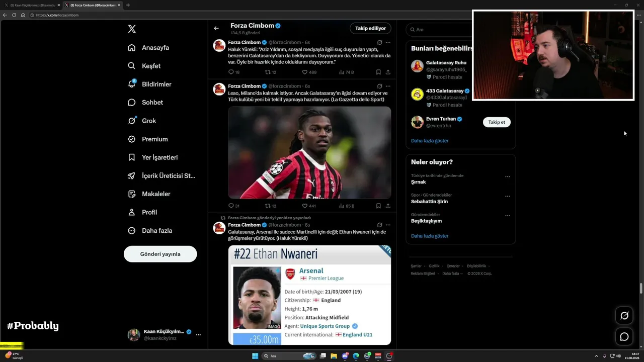This screenshot has width=644, height=362.
Task: Go back using the profile header arrow
Action: (x=216, y=29)
